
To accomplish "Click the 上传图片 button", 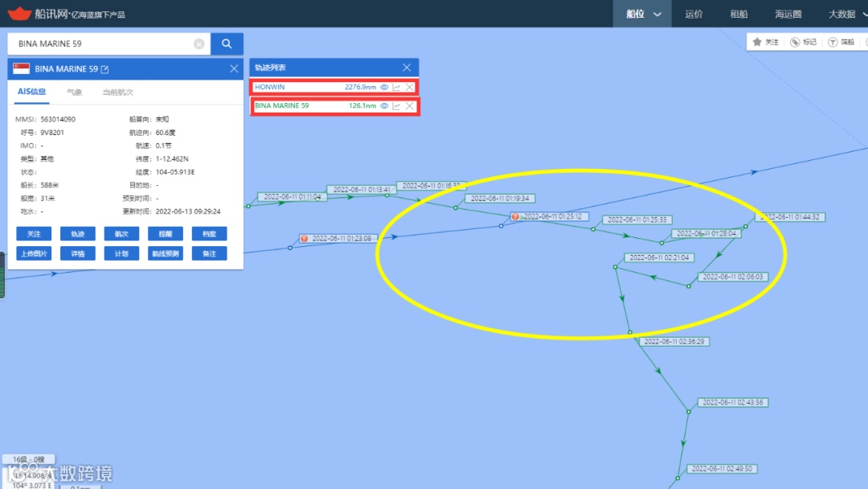I will point(34,253).
